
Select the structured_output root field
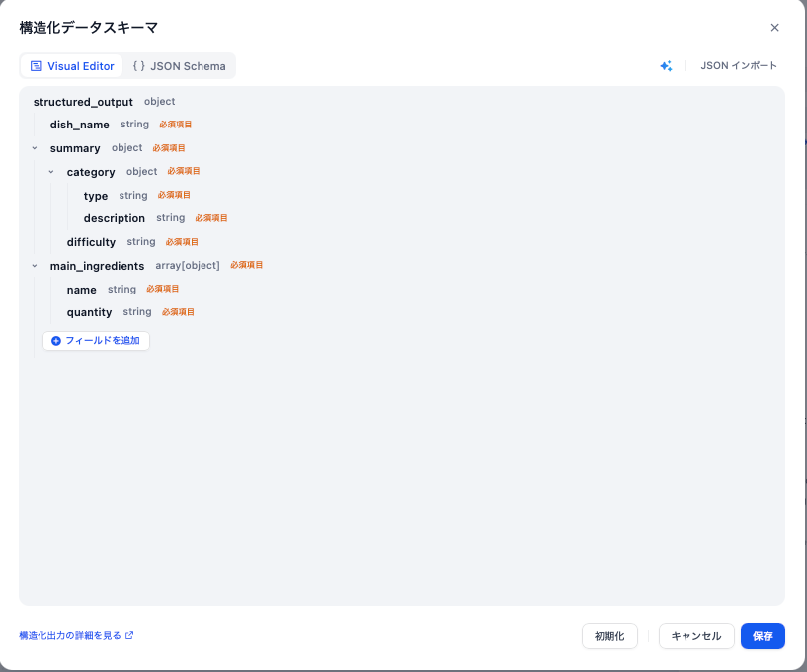[83, 102]
